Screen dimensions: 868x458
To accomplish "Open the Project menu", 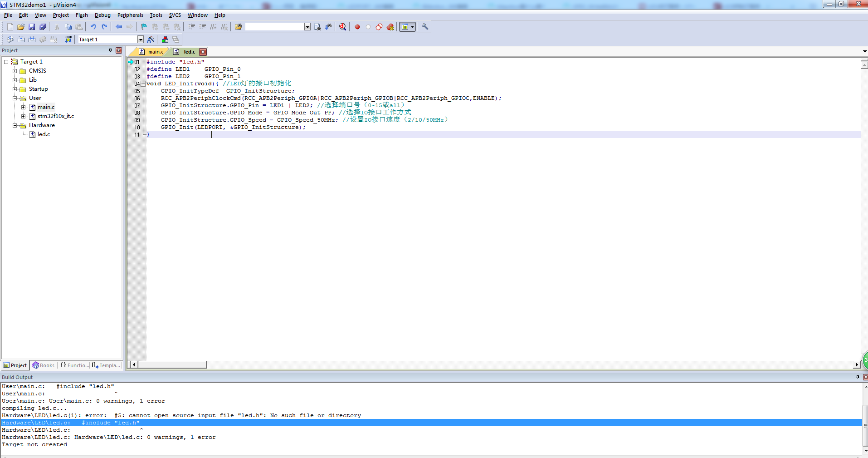I will coord(61,15).
